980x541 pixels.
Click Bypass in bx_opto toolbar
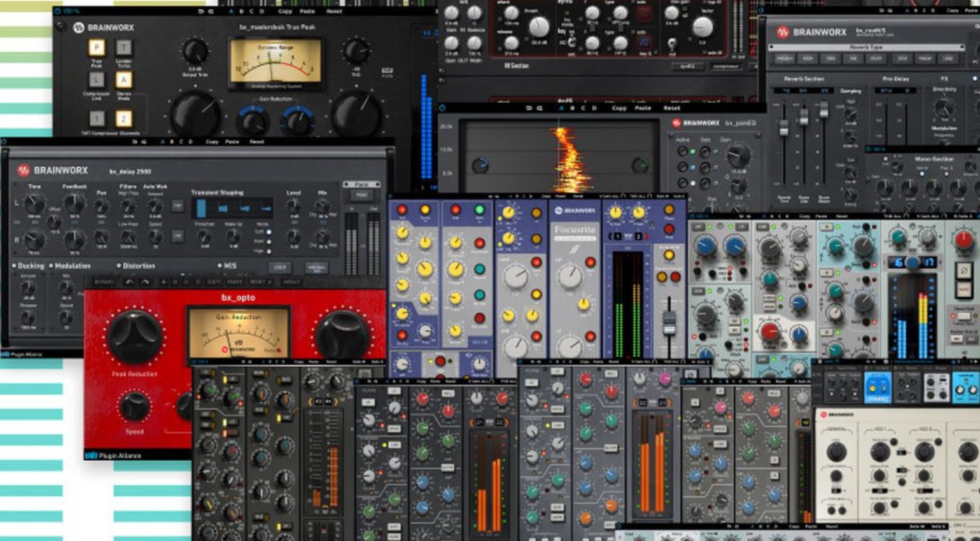(x=104, y=281)
